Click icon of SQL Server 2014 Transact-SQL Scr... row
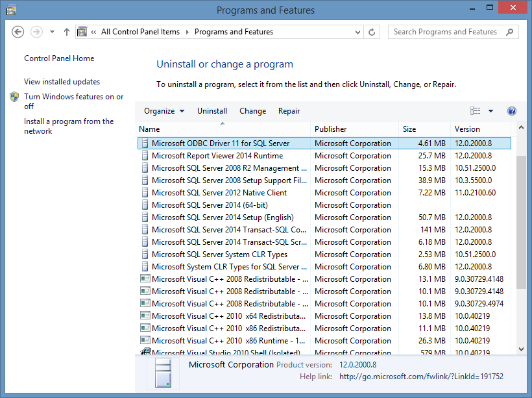 (x=145, y=242)
